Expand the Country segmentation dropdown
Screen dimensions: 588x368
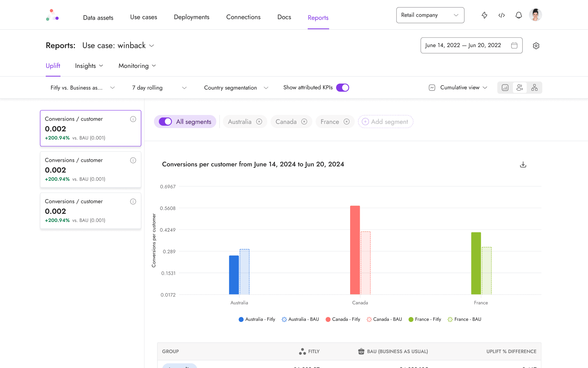[x=236, y=88]
